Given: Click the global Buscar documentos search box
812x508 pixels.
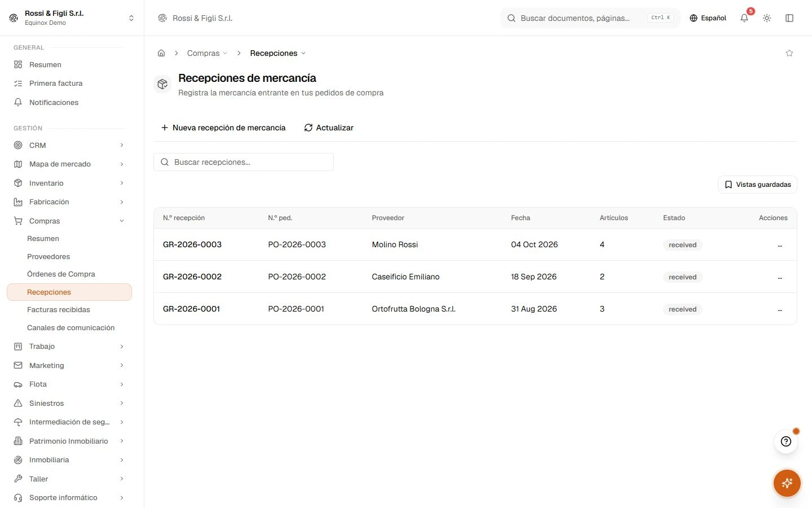Looking at the screenshot, I should click(x=590, y=18).
